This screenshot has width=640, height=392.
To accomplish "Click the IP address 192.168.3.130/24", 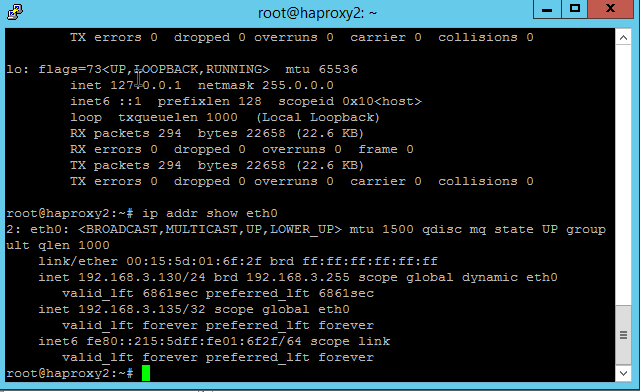I will pos(142,277).
